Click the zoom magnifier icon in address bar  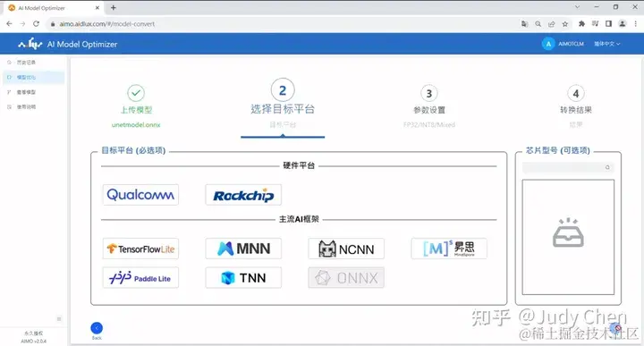(x=538, y=24)
